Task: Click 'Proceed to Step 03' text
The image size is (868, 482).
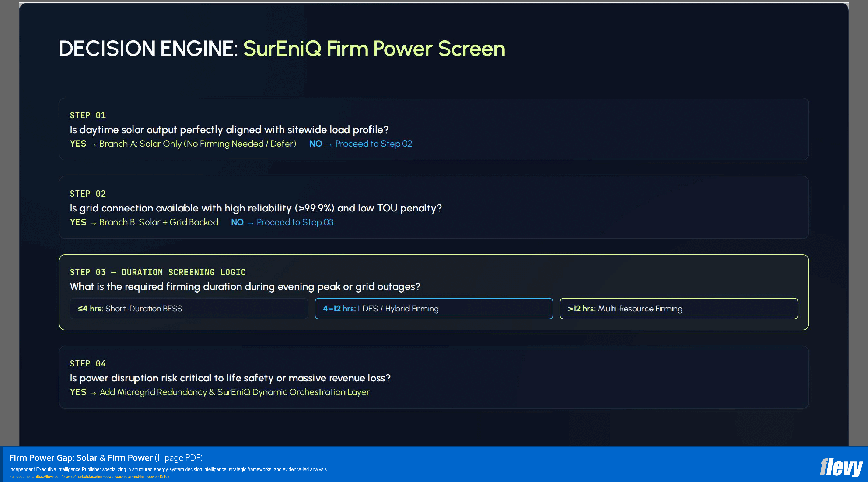Action: coord(295,222)
